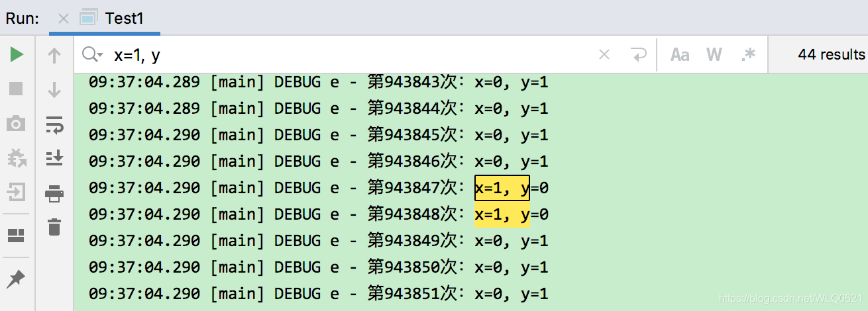The width and height of the screenshot is (868, 311).
Task: Click log line 第943844次
Action: (319, 109)
